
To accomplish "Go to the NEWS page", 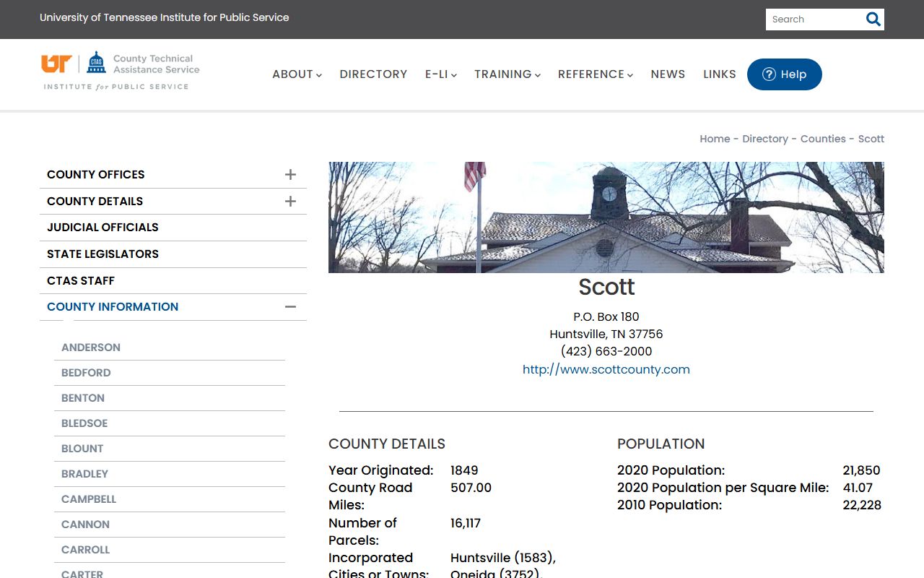I will (668, 74).
